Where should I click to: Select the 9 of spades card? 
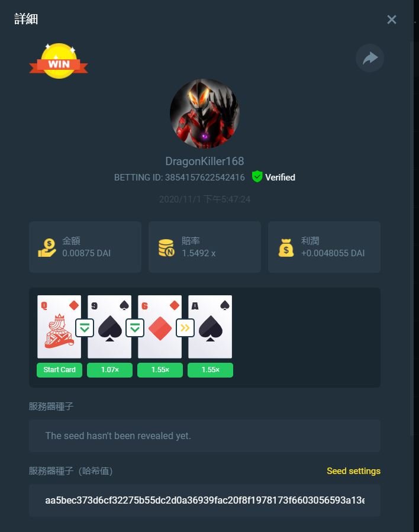coord(109,327)
